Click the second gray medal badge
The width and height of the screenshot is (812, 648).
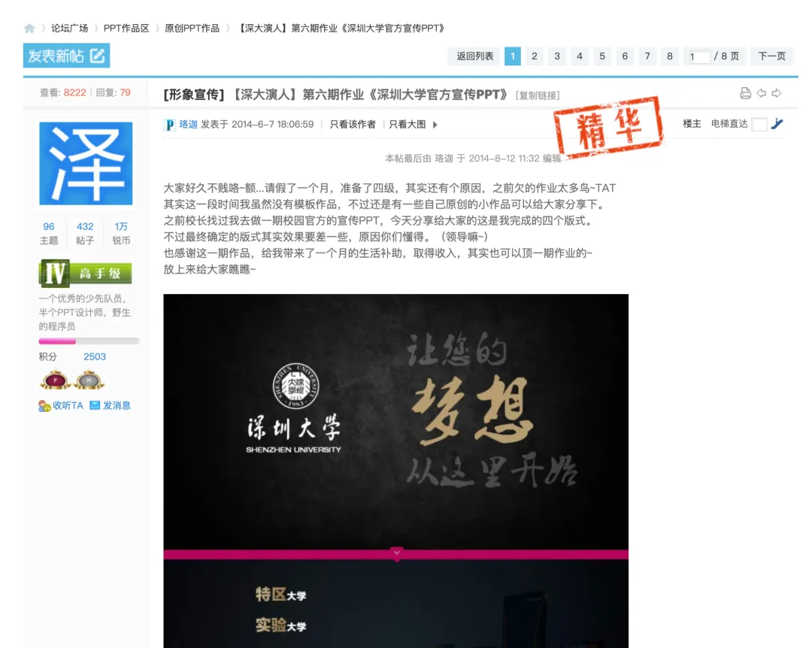coord(89,380)
